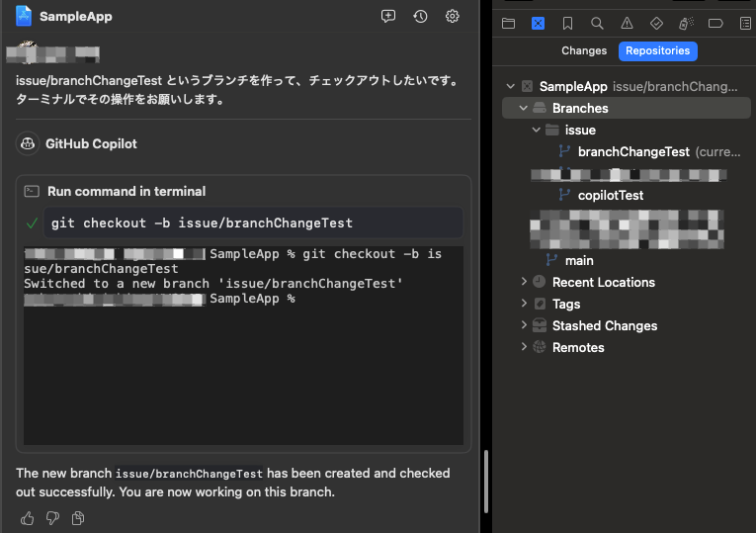Copy the Copilot response
756x533 pixels.
78,518
